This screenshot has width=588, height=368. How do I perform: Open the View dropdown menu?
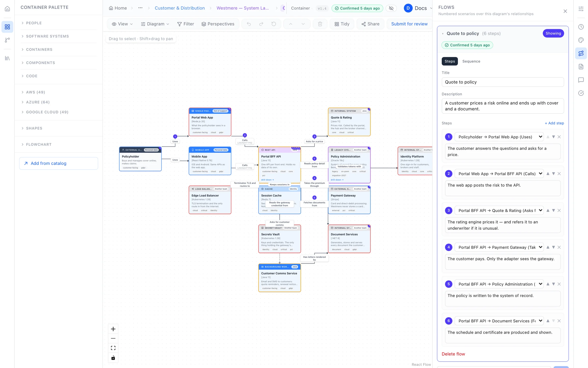coord(122,24)
